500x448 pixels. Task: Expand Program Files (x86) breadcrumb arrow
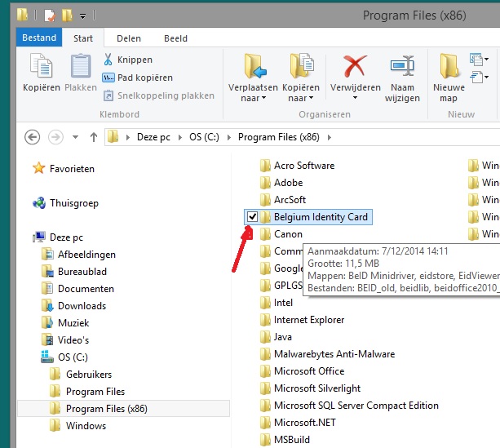click(x=330, y=138)
